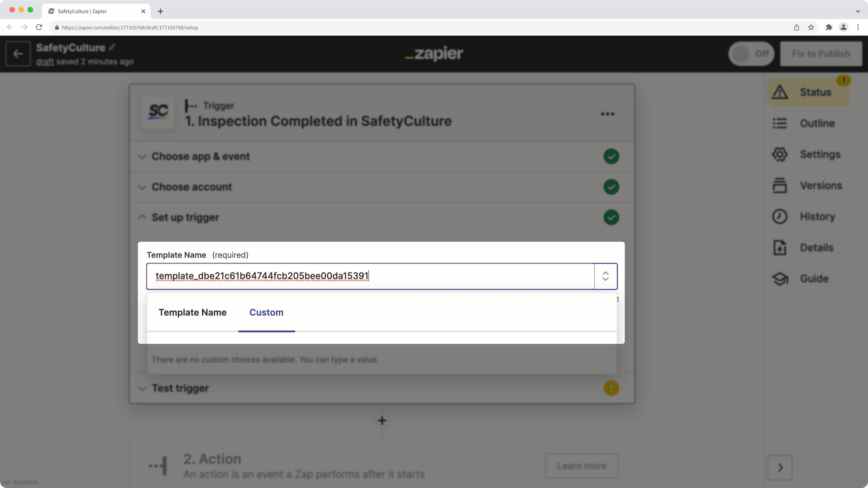Click the pencil icon to rename Zap
The image size is (868, 488).
[112, 47]
